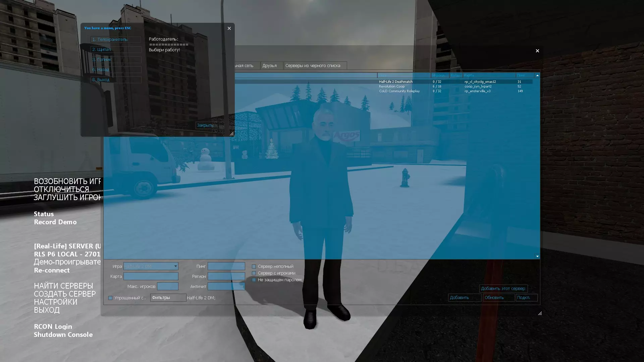Image resolution: width=644 pixels, height=362 pixels.
Task: Choose job 1. Телохранитель
Action: (115, 40)
